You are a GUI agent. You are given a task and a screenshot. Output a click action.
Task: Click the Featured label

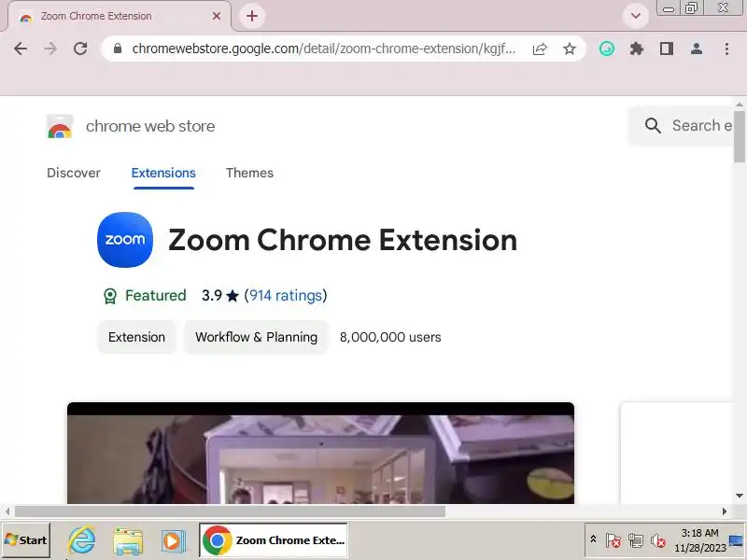point(155,296)
